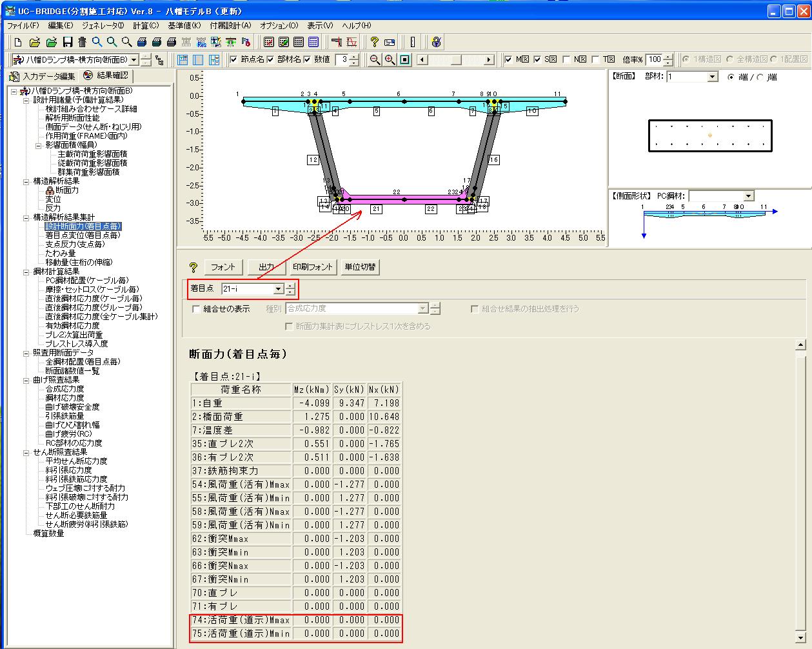The image size is (812, 649).
Task: Collapse the 構造解析結果集計 tree node
Action: [26, 217]
